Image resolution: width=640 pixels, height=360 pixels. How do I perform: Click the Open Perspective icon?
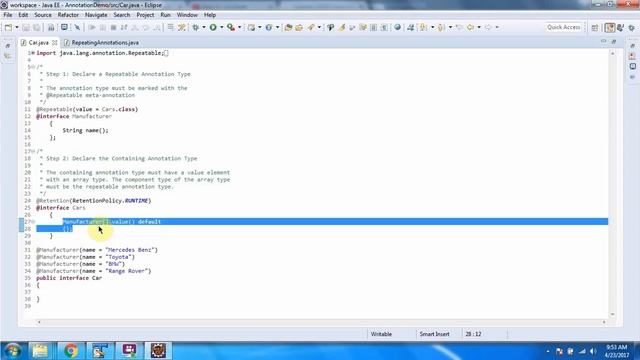[595, 28]
